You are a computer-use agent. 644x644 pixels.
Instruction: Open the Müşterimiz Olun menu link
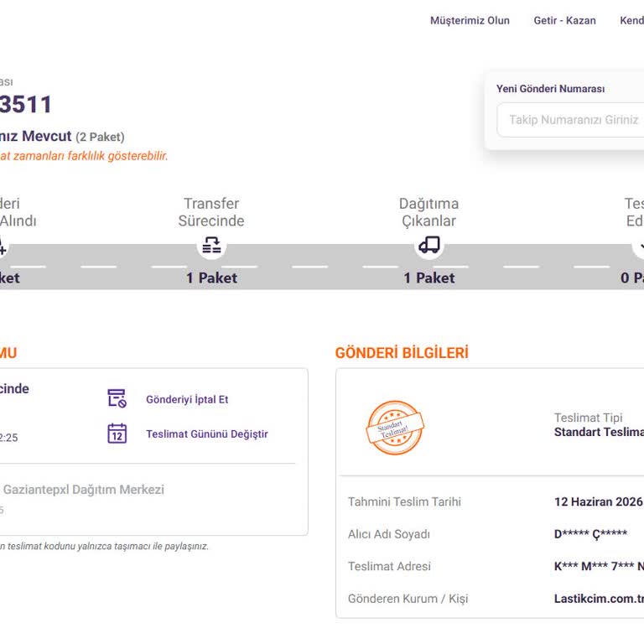470,20
